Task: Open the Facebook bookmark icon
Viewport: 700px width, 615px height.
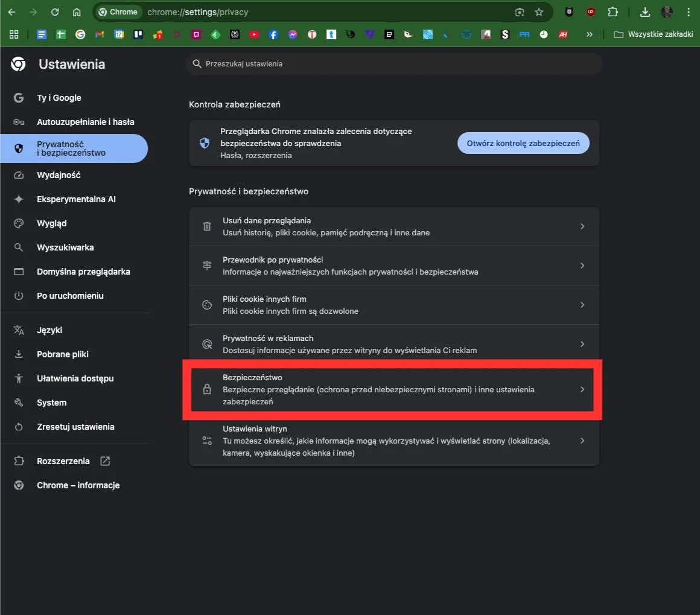Action: (273, 34)
